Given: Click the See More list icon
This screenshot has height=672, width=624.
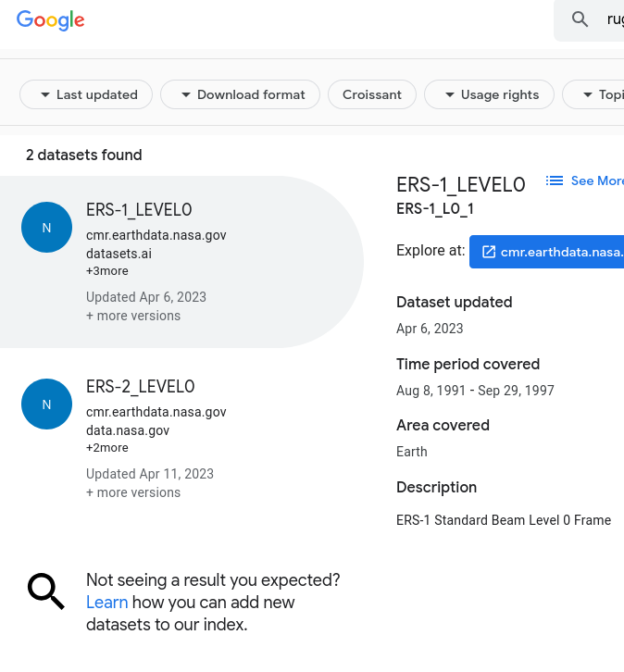Looking at the screenshot, I should point(555,180).
